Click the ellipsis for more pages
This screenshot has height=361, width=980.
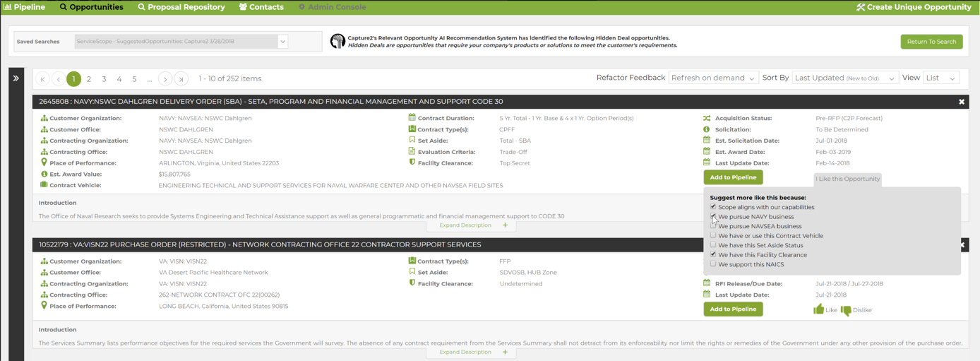click(x=150, y=79)
